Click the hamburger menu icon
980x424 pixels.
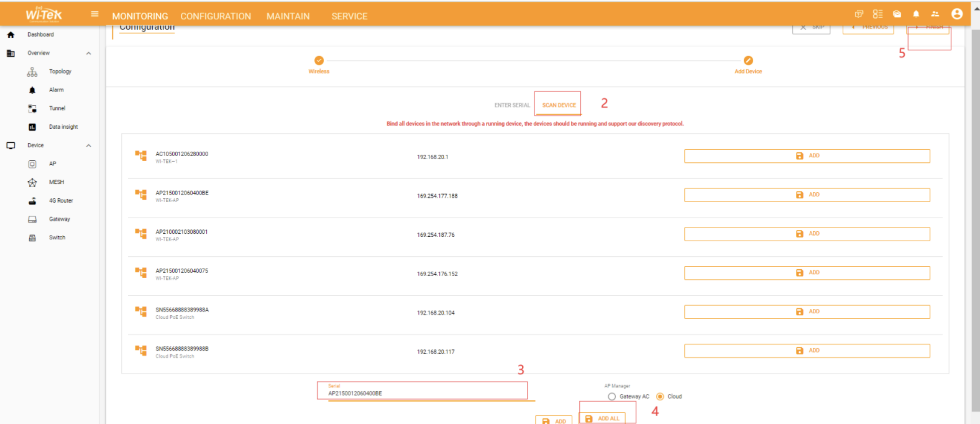coord(95,14)
